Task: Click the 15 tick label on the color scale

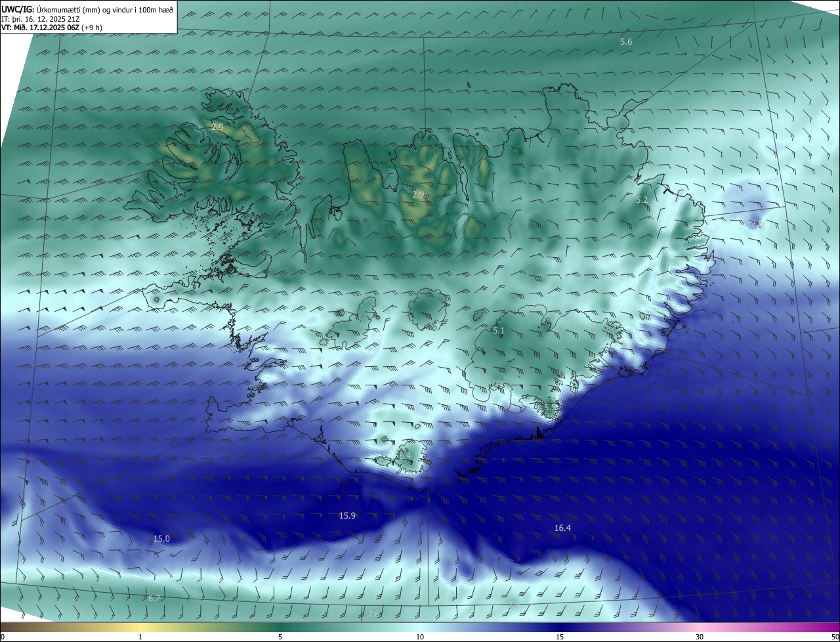Action: [x=560, y=637]
